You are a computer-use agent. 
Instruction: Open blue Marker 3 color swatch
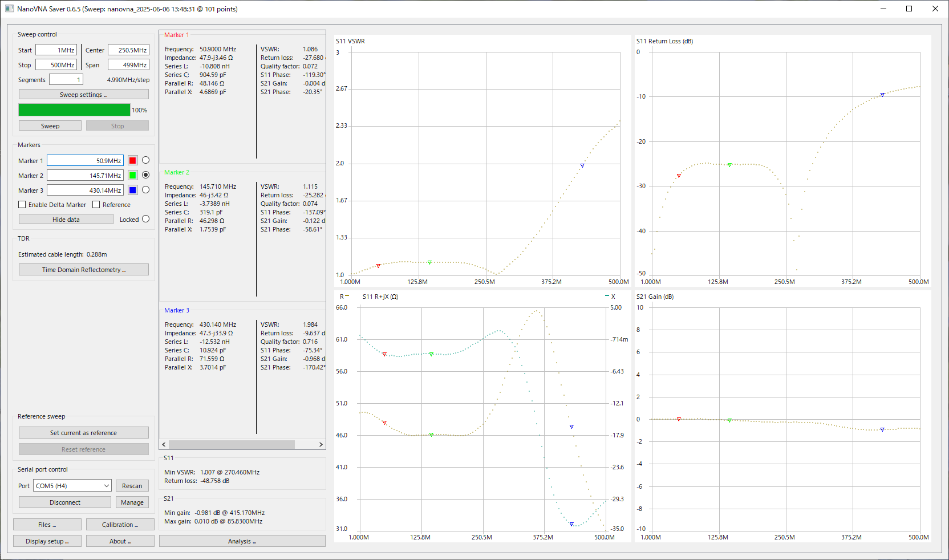pos(133,190)
